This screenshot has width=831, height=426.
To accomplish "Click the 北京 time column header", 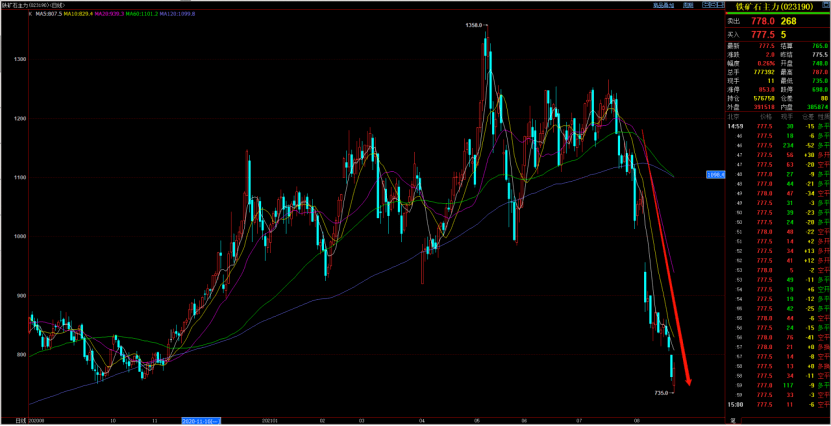I will click(x=733, y=116).
